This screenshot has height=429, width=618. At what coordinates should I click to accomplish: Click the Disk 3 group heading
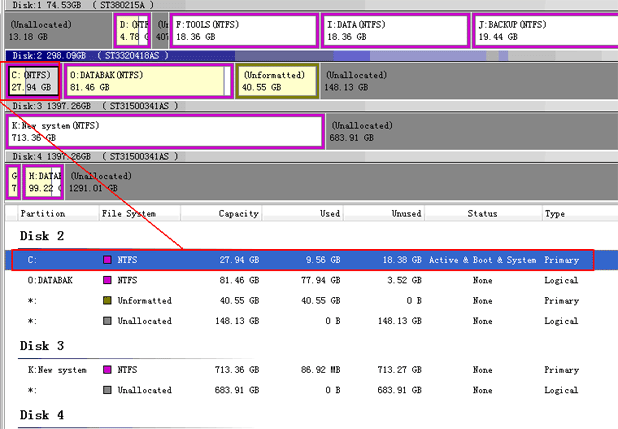pyautogui.click(x=42, y=346)
